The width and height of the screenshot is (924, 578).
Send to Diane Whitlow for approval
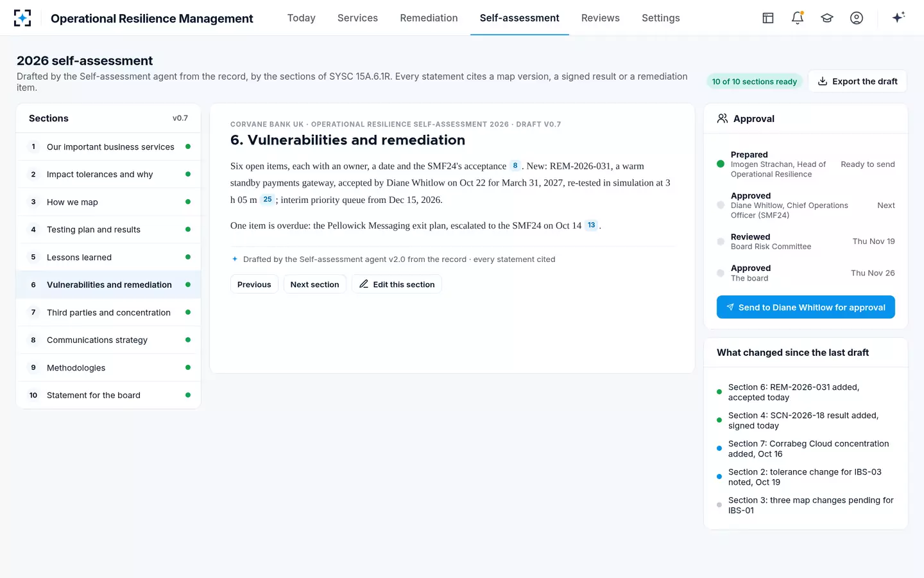pos(806,308)
